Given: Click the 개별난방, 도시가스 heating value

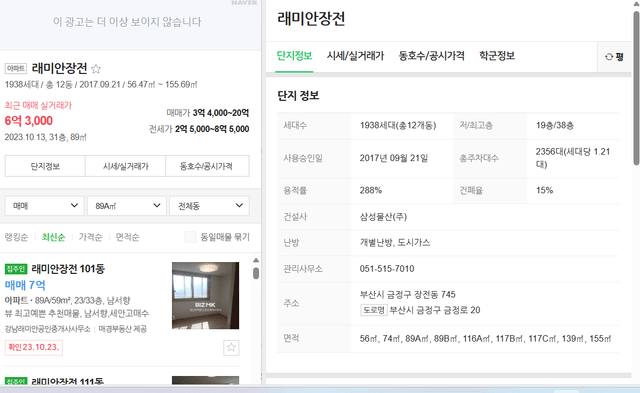Looking at the screenshot, I should tap(395, 243).
